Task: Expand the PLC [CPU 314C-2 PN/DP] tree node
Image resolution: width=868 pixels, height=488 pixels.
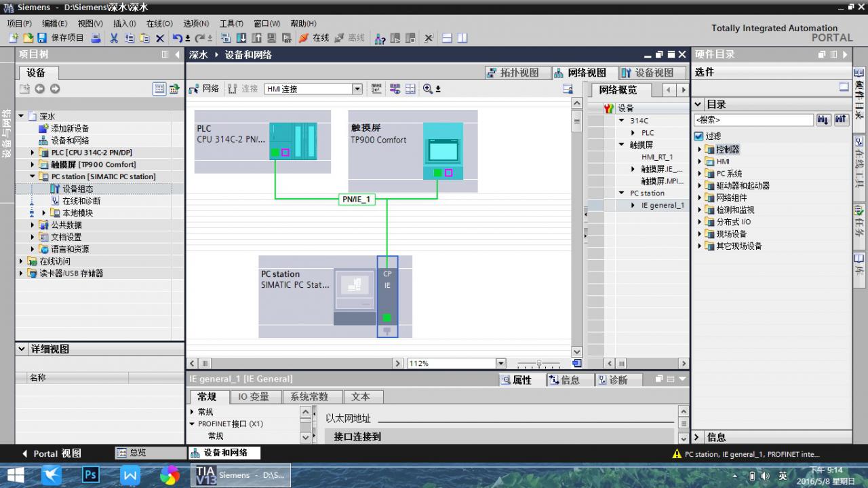Action: (33, 153)
